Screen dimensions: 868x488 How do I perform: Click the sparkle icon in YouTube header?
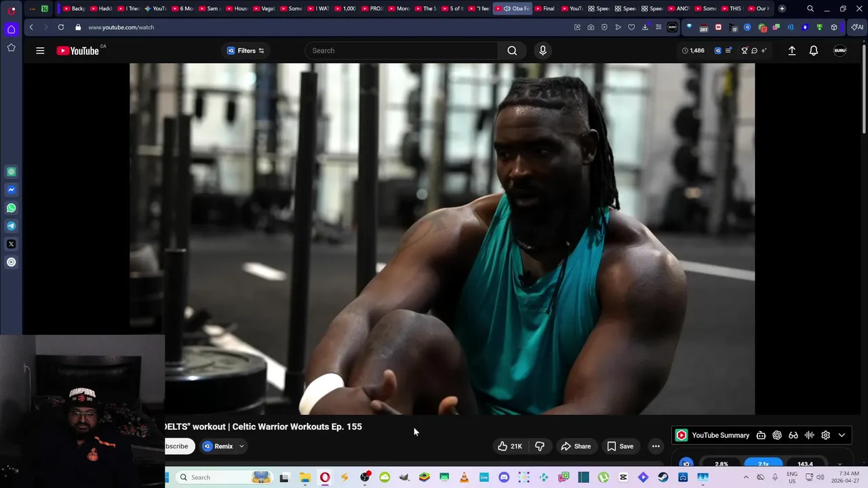click(x=764, y=51)
